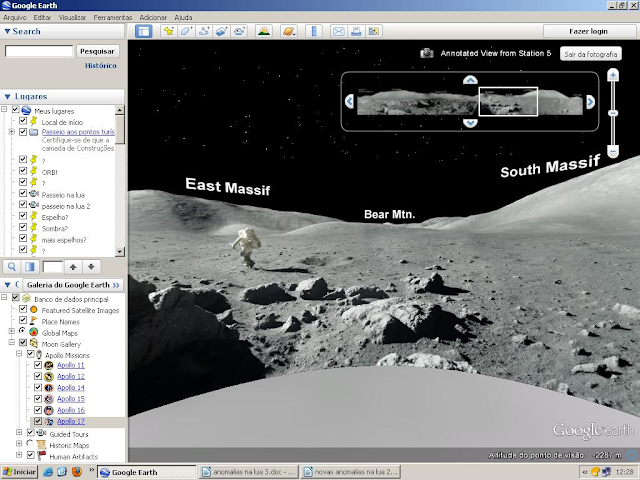640x480 pixels.
Task: Open the Ajuda menu
Action: click(183, 17)
